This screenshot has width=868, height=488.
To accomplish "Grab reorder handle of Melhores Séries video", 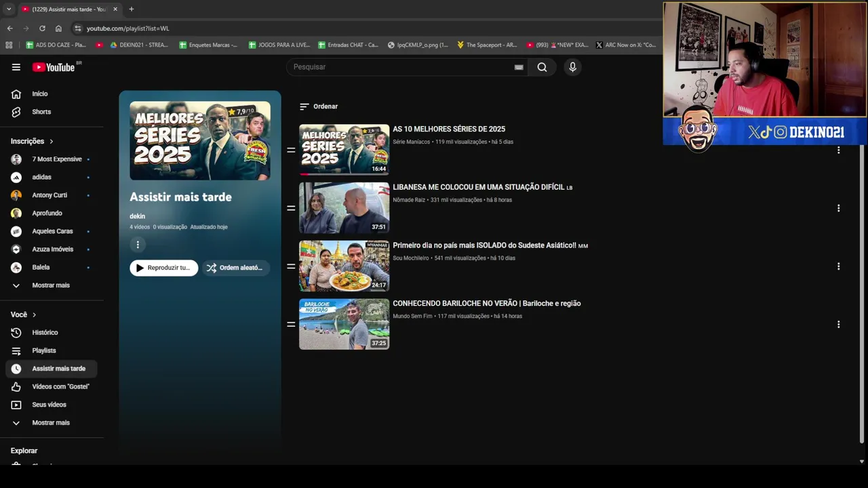I will (291, 150).
